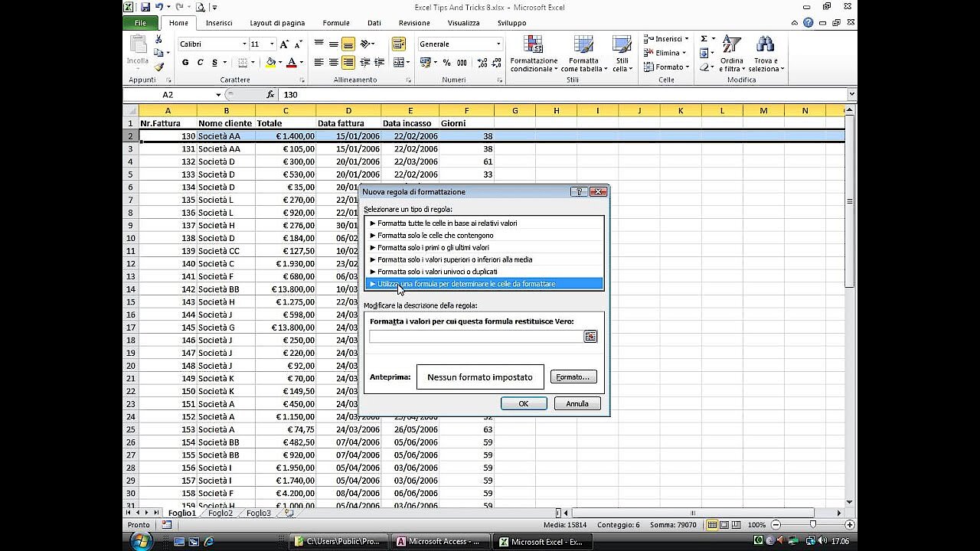Image resolution: width=980 pixels, height=551 pixels.
Task: Open the font size 11 dropdown
Action: point(272,44)
